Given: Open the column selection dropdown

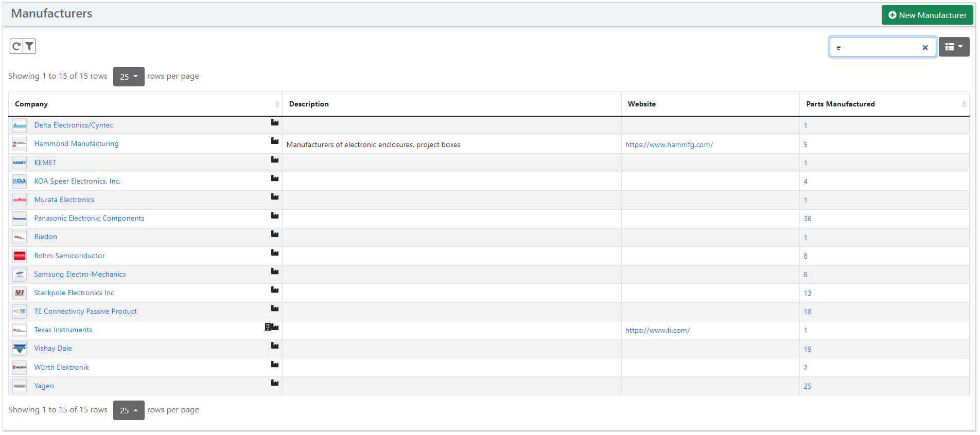Looking at the screenshot, I should coord(953,47).
